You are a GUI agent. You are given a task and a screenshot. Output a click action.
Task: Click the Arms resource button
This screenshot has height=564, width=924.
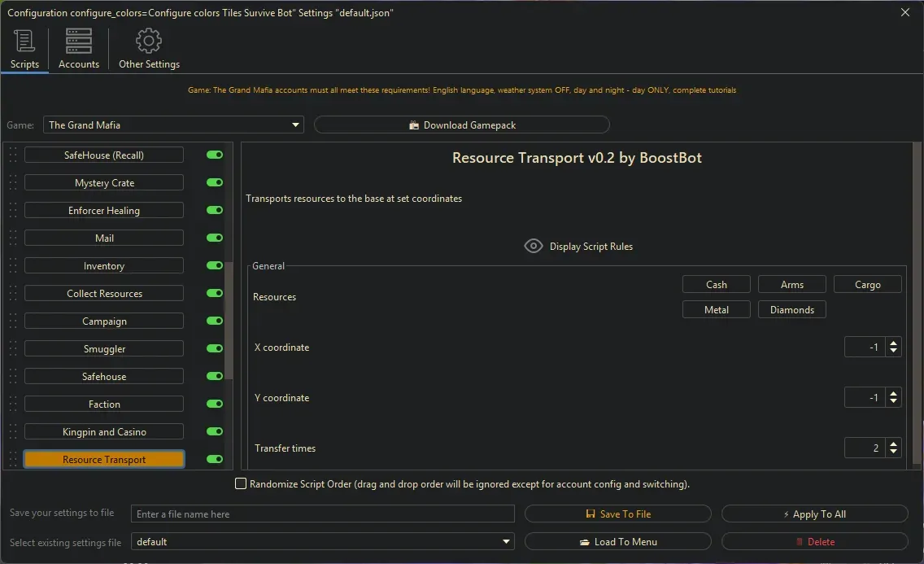coord(792,285)
